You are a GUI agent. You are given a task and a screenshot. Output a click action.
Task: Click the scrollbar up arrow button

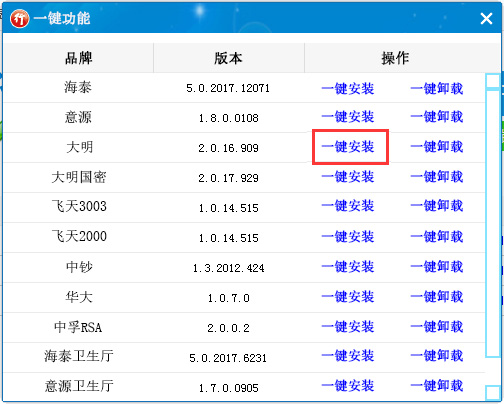493,81
